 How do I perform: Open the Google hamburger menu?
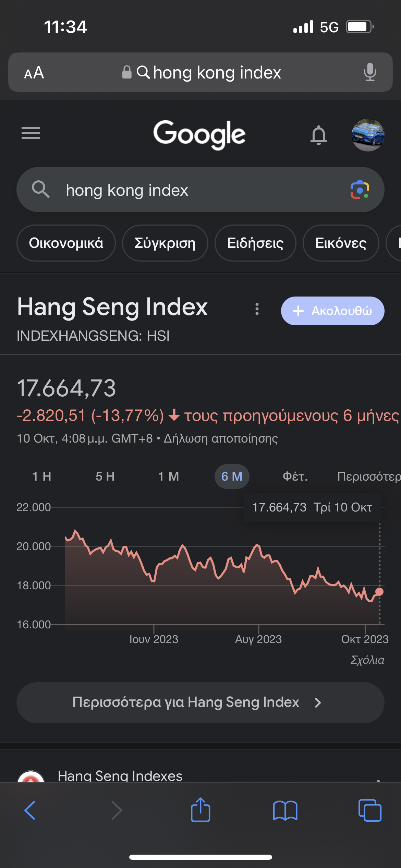click(31, 133)
